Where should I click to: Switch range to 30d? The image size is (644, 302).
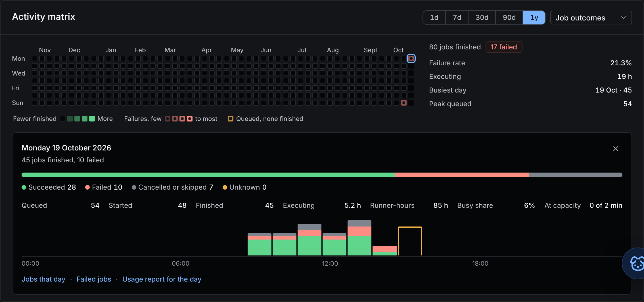click(482, 18)
